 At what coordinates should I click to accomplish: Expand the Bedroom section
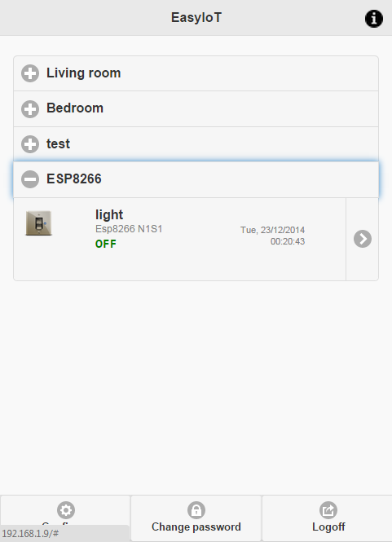[196, 109]
